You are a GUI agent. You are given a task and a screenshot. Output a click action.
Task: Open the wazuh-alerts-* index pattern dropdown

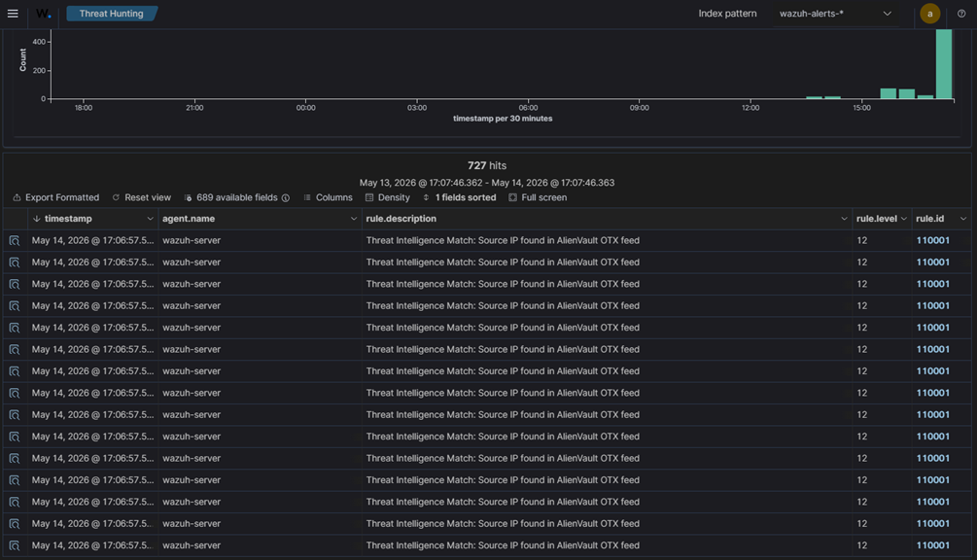(836, 13)
